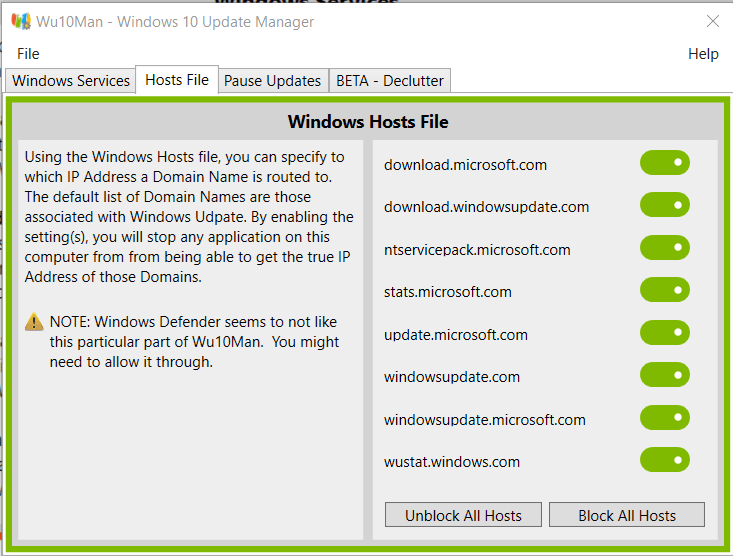Click the windowsupdate.microsoft.com label
733x556 pixels.
point(485,420)
